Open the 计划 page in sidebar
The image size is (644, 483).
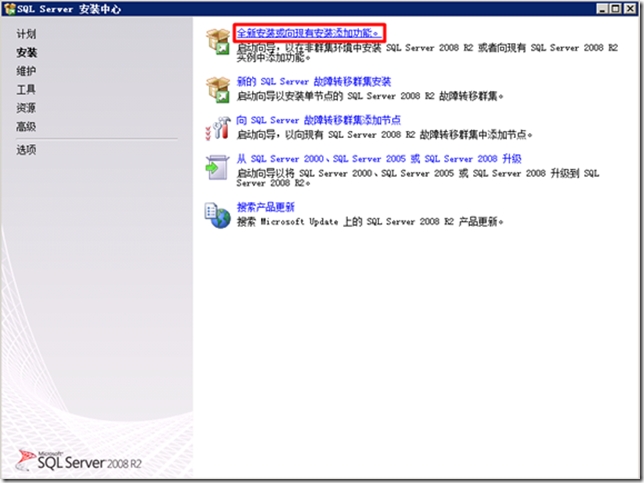26,34
